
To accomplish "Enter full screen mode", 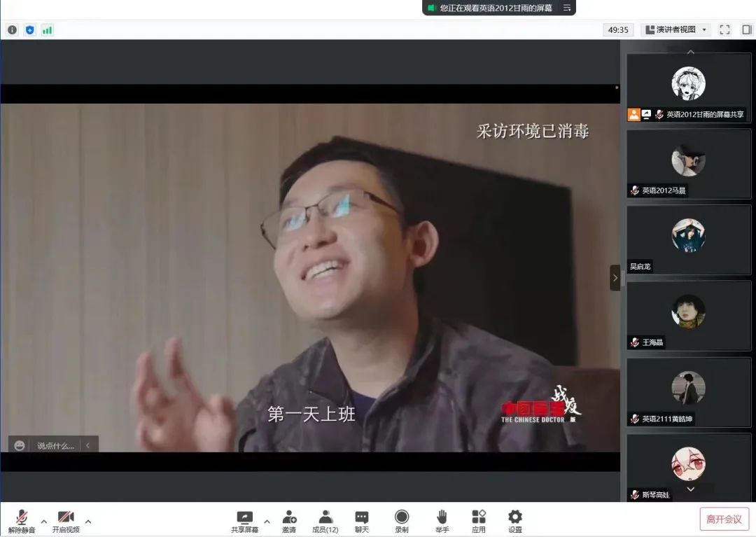I will pos(724,29).
